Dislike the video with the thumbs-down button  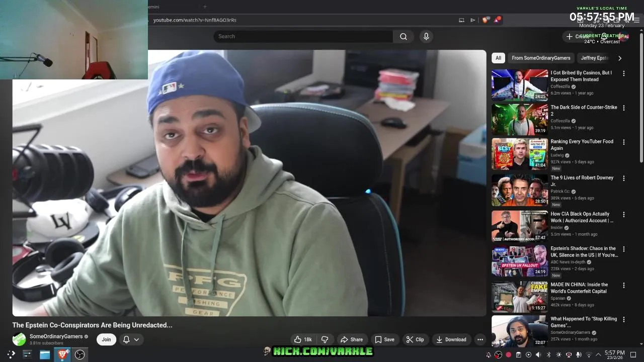[x=325, y=339]
